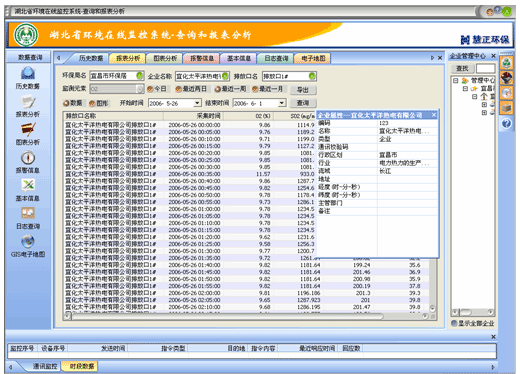Switch to 图表分析 tab
The width and height of the screenshot is (520, 374).
coord(165,58)
